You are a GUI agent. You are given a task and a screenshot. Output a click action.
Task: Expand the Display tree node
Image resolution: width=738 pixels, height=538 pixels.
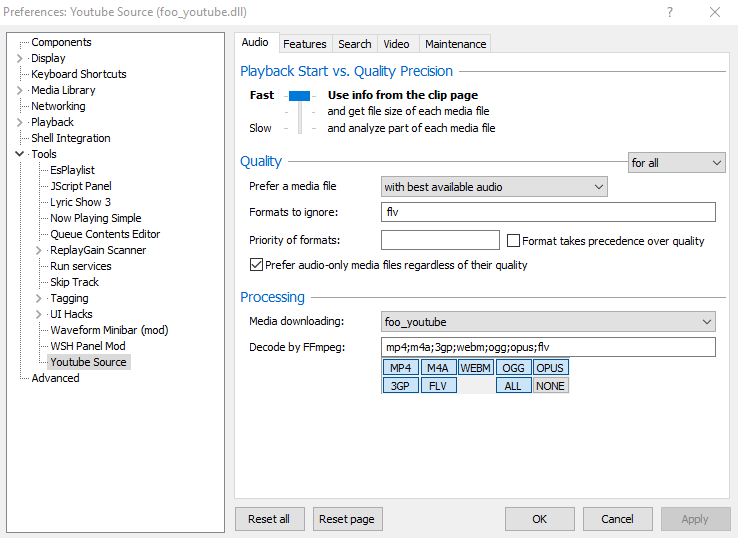click(x=20, y=58)
